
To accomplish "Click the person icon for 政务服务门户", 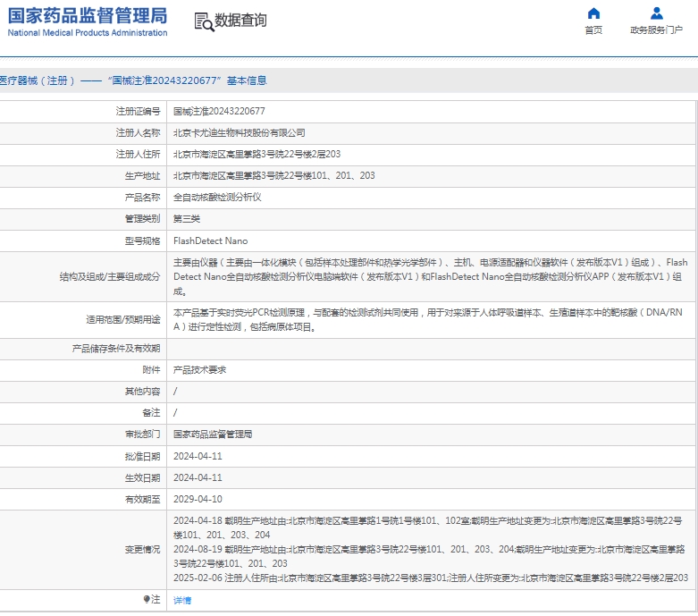I will pos(656,13).
